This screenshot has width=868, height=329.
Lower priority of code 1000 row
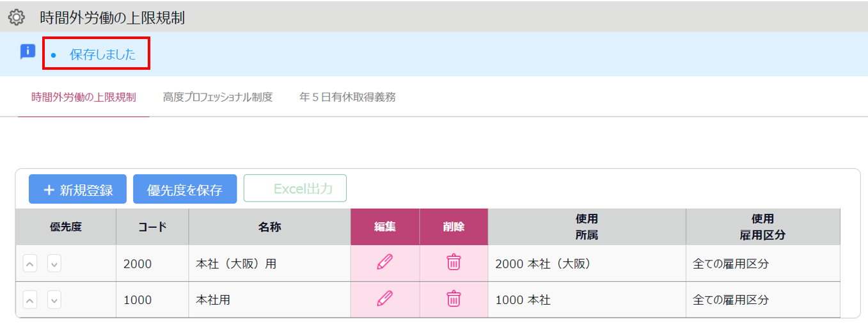[x=54, y=300]
